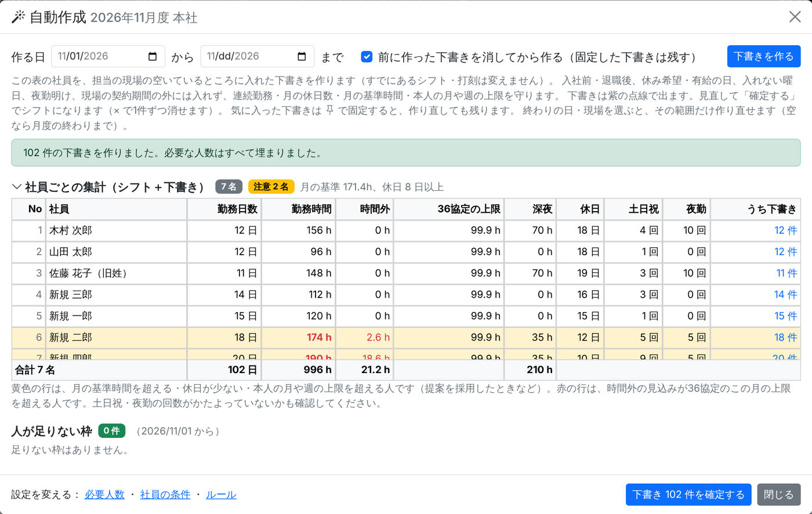Open 山田 太郎's 12 件 drafts link

pyautogui.click(x=785, y=252)
